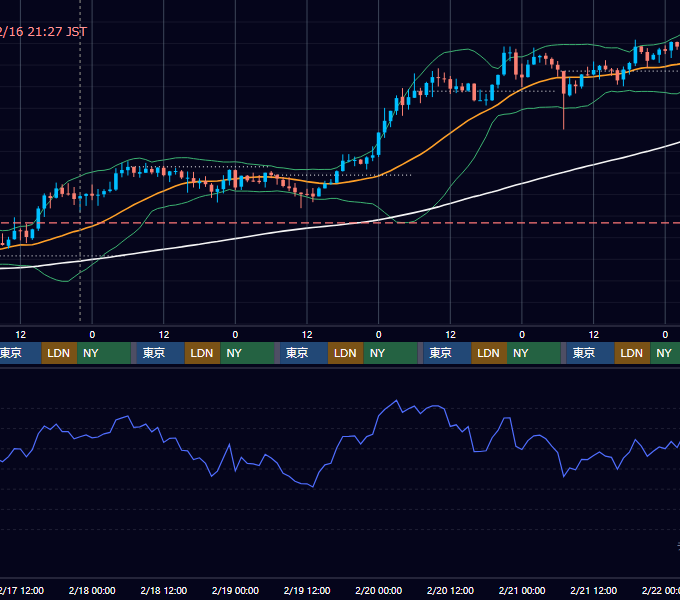Select the NY session block starting 2/20 evening
Image resolution: width=680 pixels, height=600 pixels.
(533, 353)
